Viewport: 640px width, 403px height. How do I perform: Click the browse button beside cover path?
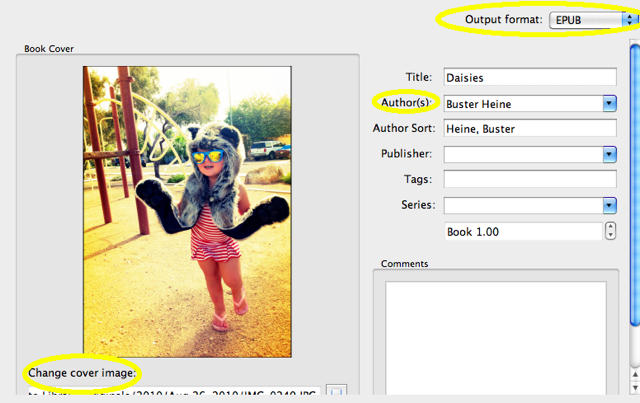[337, 395]
